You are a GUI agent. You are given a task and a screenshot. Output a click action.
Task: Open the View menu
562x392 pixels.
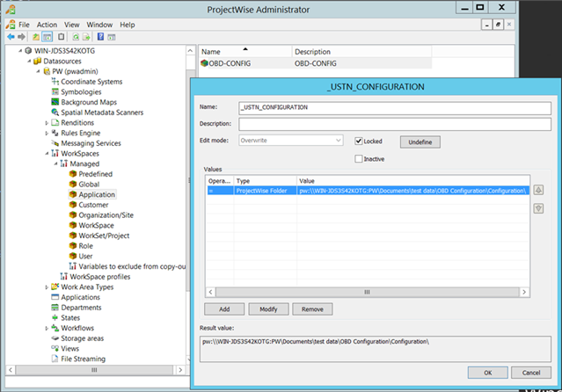(72, 25)
